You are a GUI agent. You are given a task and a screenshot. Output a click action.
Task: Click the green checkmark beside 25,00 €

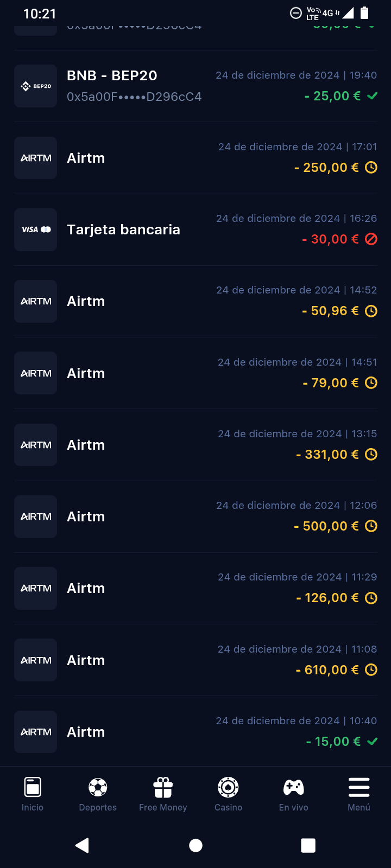[x=372, y=96]
